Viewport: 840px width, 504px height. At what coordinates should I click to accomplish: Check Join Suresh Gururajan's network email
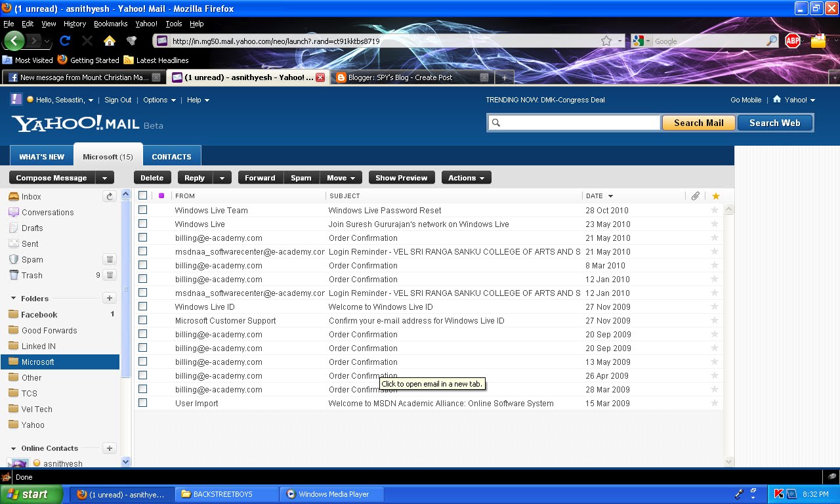[x=143, y=224]
